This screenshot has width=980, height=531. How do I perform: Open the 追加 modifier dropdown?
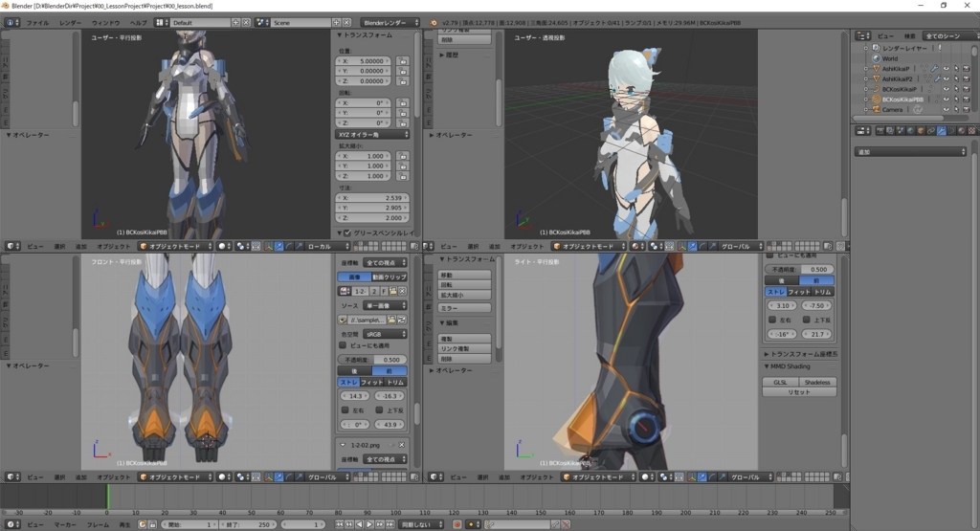click(911, 152)
